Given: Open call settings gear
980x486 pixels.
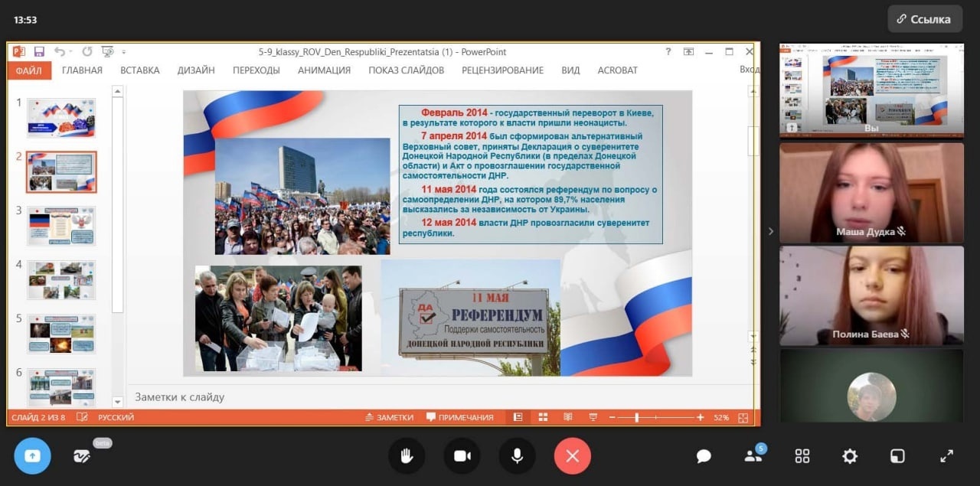Looking at the screenshot, I should point(850,456).
